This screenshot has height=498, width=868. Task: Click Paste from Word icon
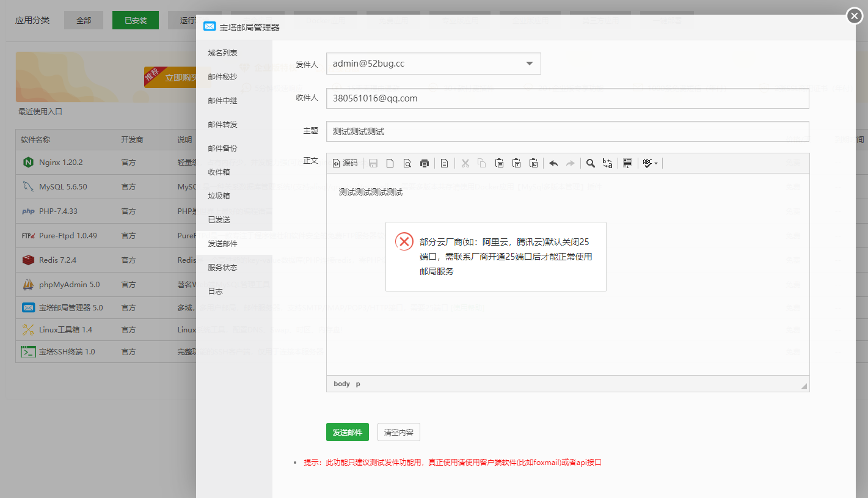point(533,163)
